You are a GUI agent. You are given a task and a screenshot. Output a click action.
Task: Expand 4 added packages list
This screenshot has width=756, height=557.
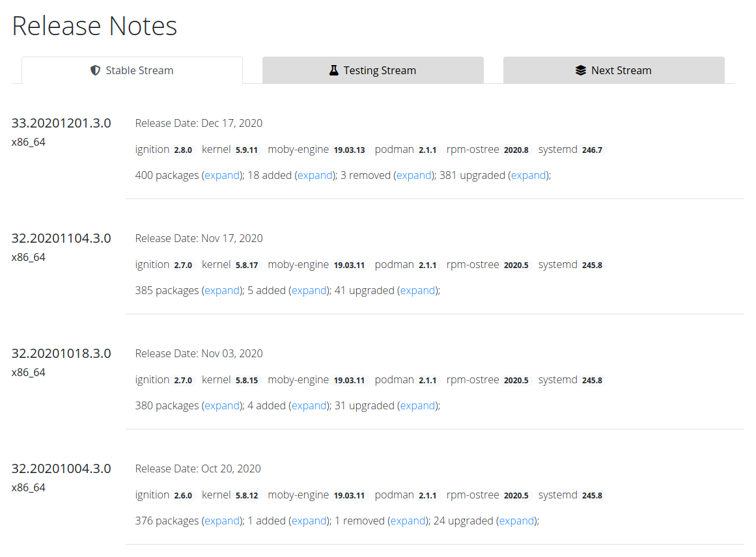(309, 405)
